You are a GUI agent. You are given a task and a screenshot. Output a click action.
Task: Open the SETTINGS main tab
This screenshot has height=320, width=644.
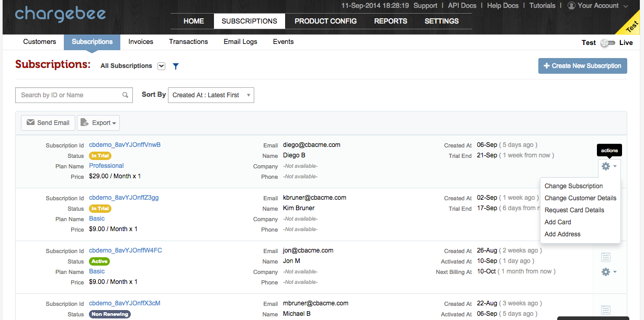442,21
